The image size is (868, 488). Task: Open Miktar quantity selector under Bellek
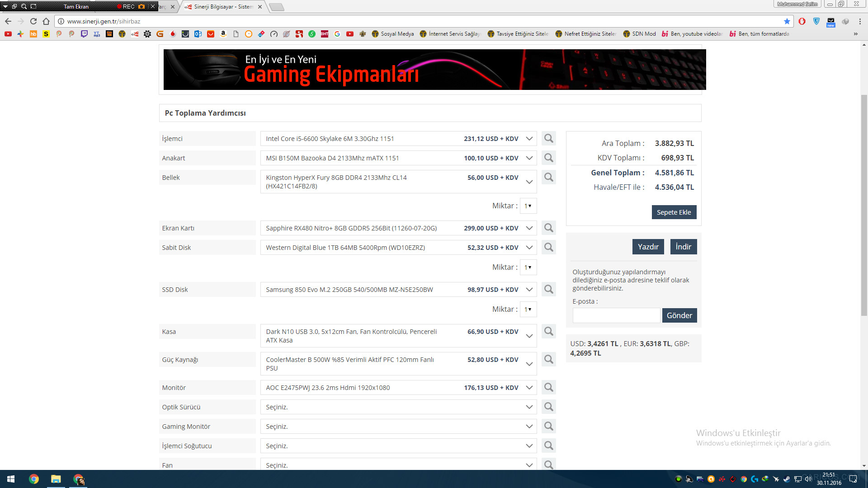528,206
